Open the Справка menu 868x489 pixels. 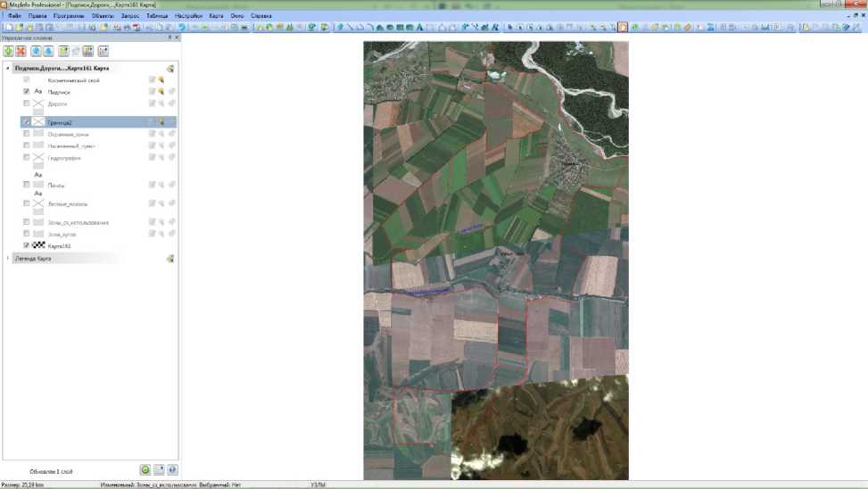[x=261, y=16]
